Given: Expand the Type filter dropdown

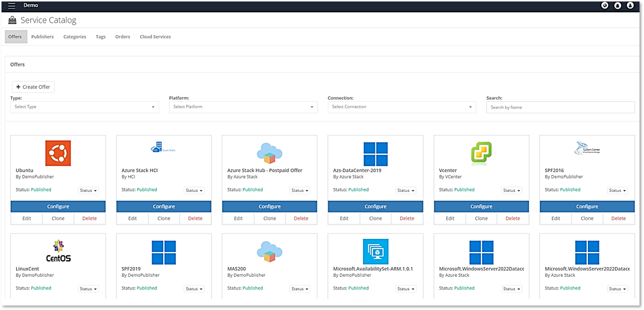Looking at the screenshot, I should pos(84,107).
